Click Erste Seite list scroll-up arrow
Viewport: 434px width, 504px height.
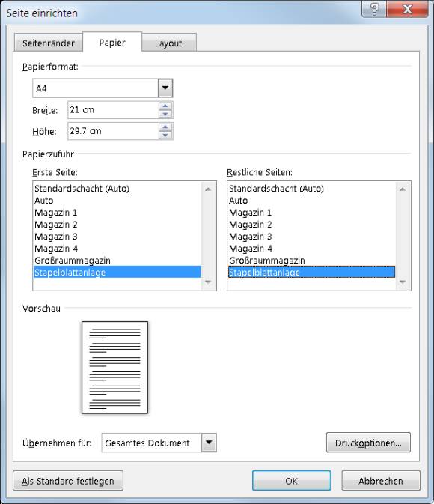point(208,189)
